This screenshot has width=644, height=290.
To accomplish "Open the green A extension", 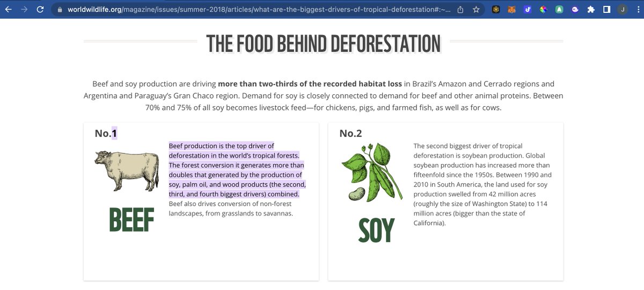I will pyautogui.click(x=559, y=9).
